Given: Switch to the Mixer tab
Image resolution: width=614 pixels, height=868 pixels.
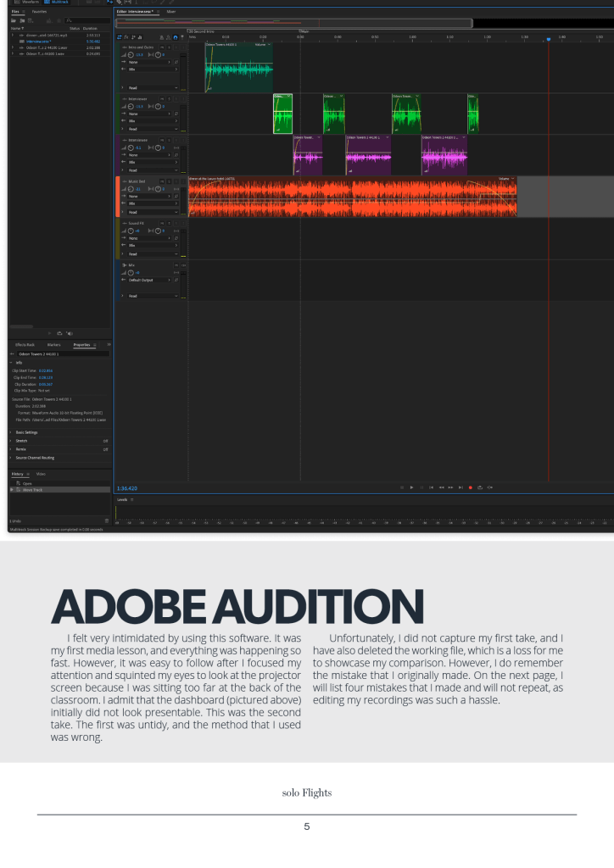Looking at the screenshot, I should [170, 12].
